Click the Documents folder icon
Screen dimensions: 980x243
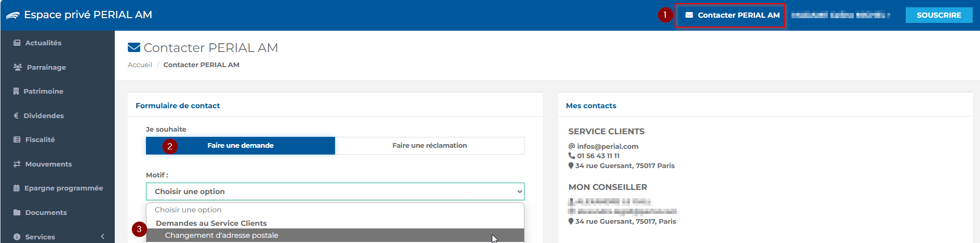pos(17,212)
